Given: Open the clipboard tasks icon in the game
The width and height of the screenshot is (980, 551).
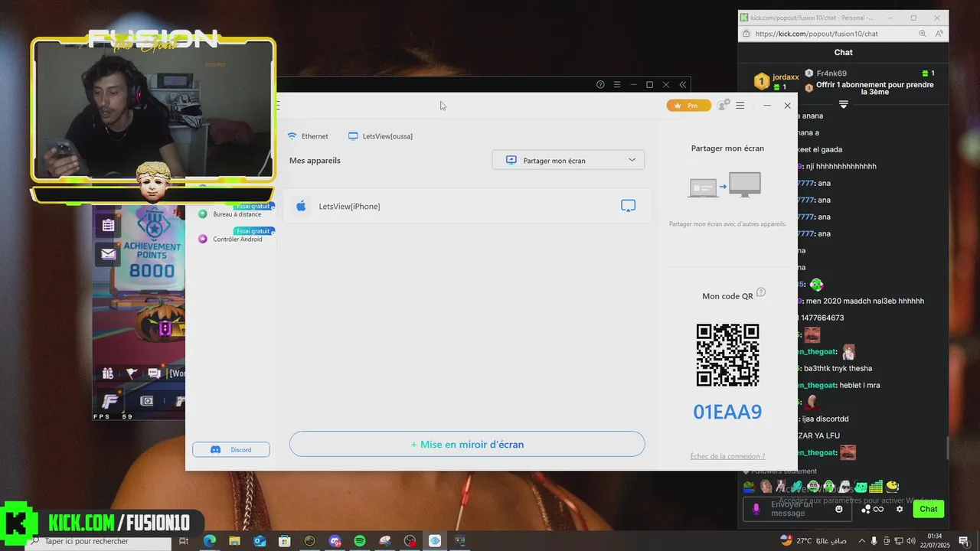Looking at the screenshot, I should pos(108,225).
